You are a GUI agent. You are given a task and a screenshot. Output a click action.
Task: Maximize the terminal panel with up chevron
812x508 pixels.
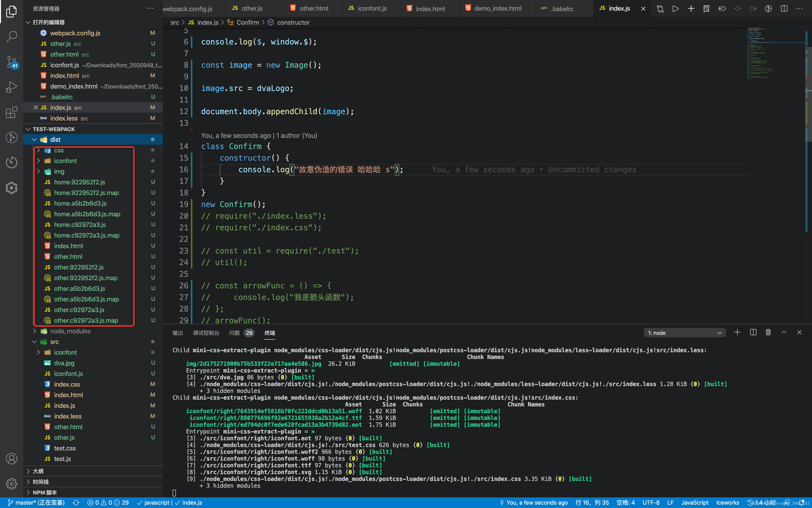[x=784, y=332]
